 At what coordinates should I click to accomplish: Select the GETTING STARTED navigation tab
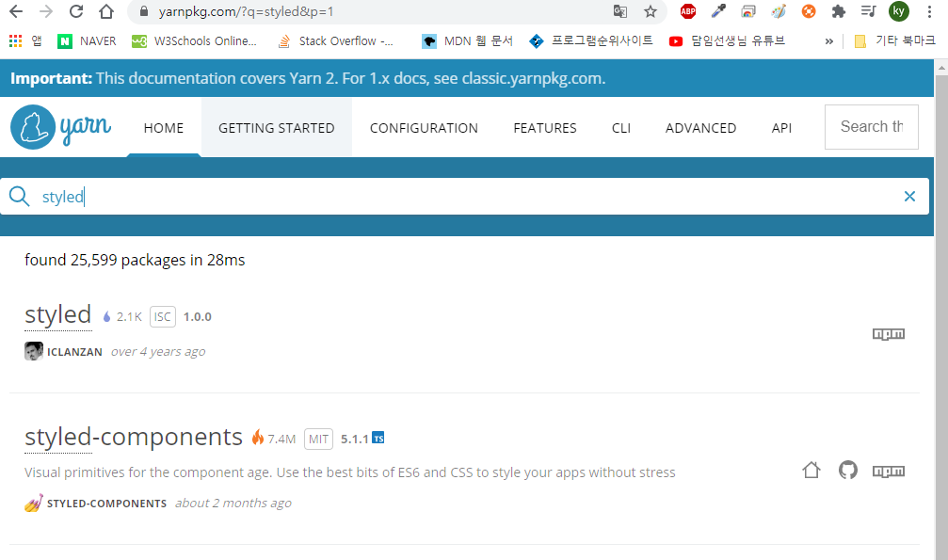click(276, 128)
